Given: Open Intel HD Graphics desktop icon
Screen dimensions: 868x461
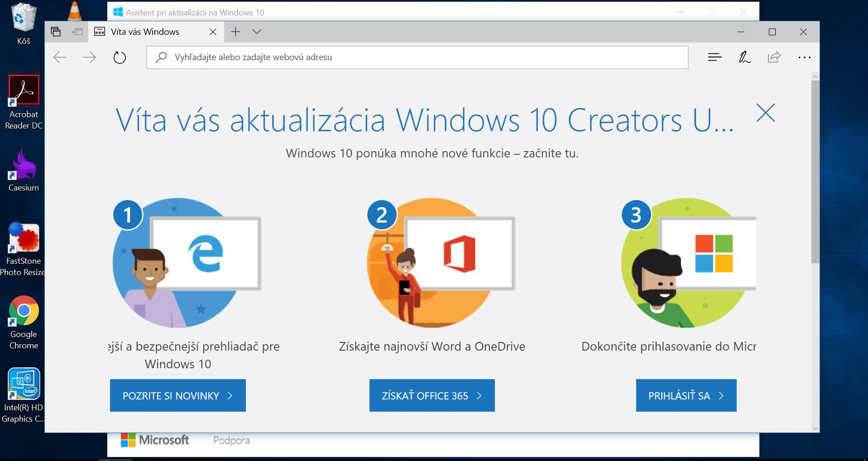Looking at the screenshot, I should (x=23, y=396).
